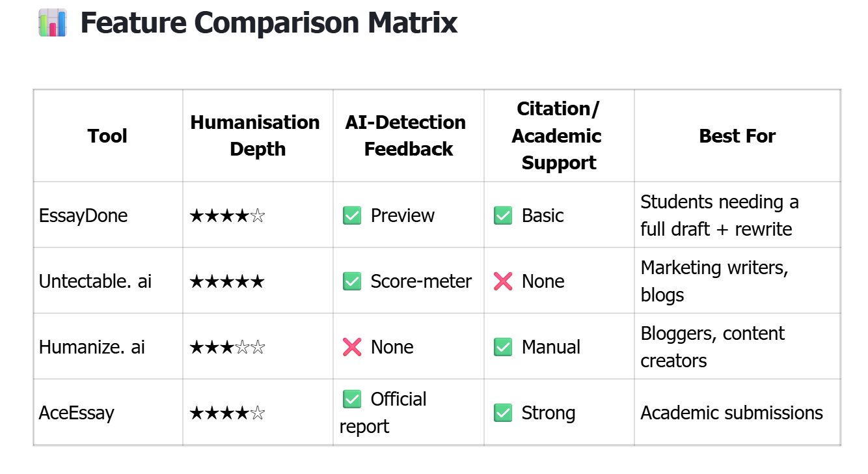Select the Best For column header
The height and width of the screenshot is (474, 868).
[737, 136]
